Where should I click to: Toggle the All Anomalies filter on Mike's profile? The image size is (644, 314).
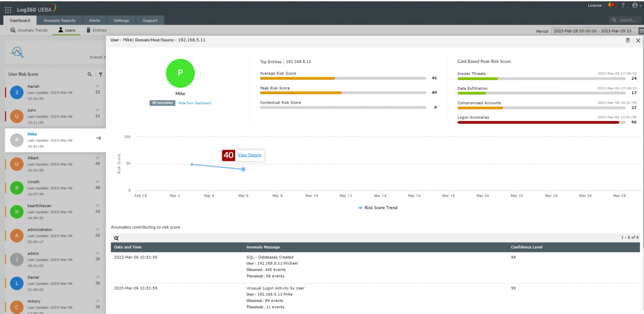pos(162,102)
